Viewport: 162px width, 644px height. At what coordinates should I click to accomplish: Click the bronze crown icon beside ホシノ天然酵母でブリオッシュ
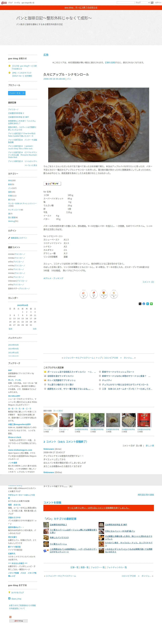click(45, 380)
